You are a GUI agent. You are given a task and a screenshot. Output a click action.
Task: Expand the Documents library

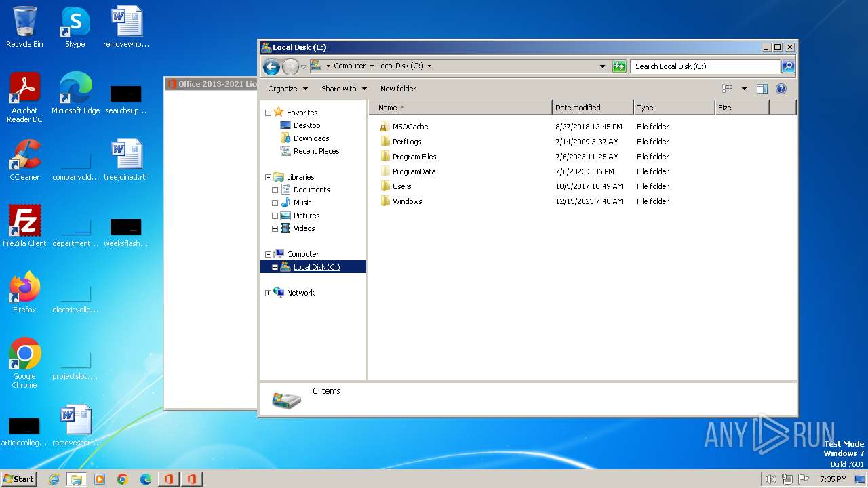tap(275, 190)
